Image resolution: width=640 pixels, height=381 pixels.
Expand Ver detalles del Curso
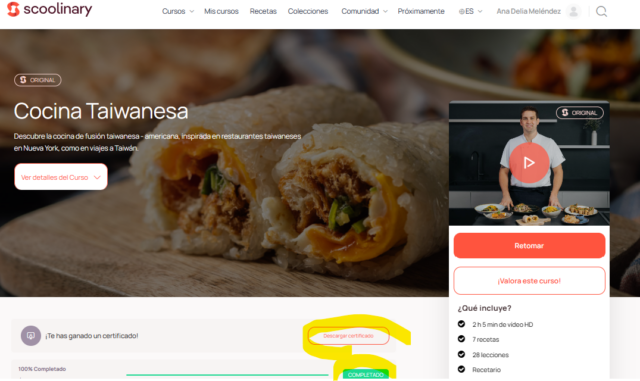[61, 177]
